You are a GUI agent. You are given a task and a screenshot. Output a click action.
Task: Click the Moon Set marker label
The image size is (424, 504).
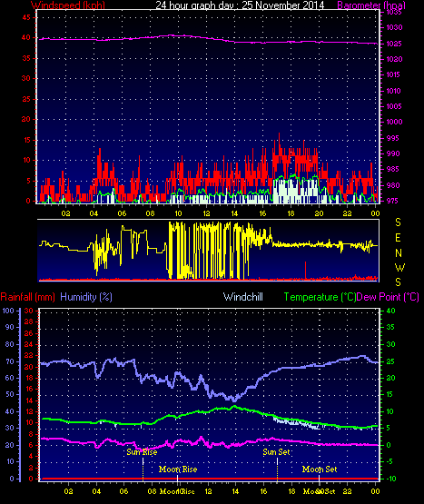[320, 469]
